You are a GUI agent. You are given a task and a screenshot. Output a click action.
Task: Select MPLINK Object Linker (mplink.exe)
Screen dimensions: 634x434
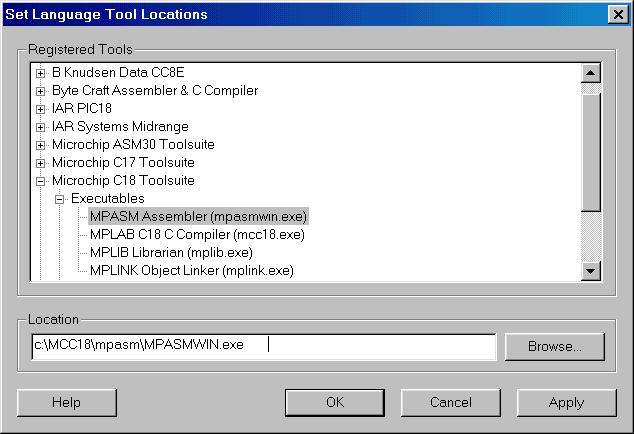192,271
